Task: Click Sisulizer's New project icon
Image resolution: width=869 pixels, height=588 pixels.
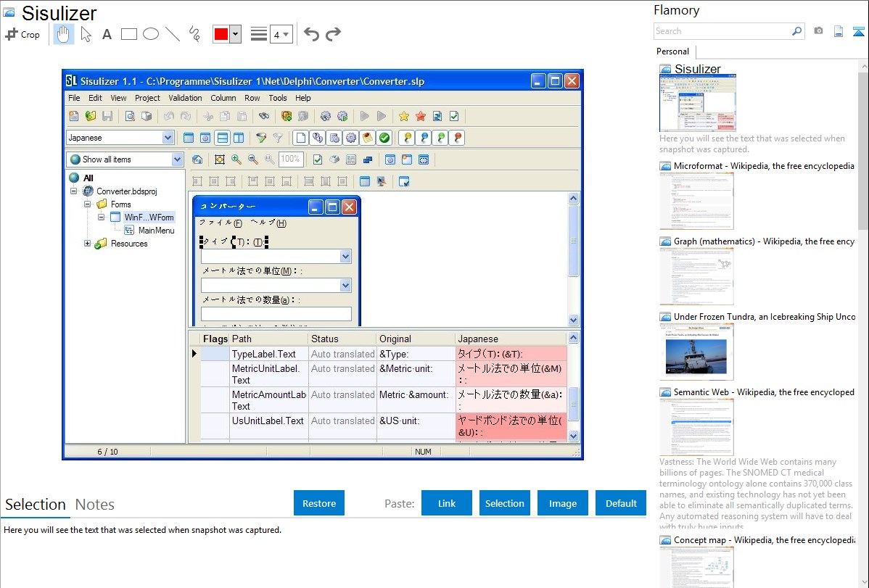Action: tap(74, 116)
